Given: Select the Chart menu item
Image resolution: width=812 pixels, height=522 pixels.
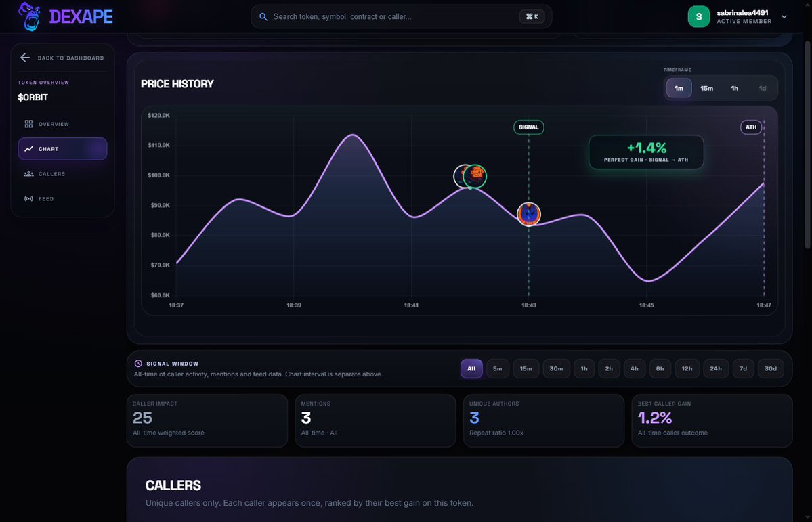Looking at the screenshot, I should tap(62, 149).
